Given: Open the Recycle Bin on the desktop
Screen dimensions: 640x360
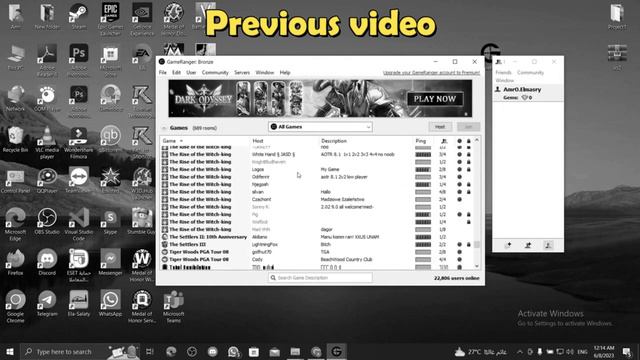Looking at the screenshot, I should pos(16,139).
